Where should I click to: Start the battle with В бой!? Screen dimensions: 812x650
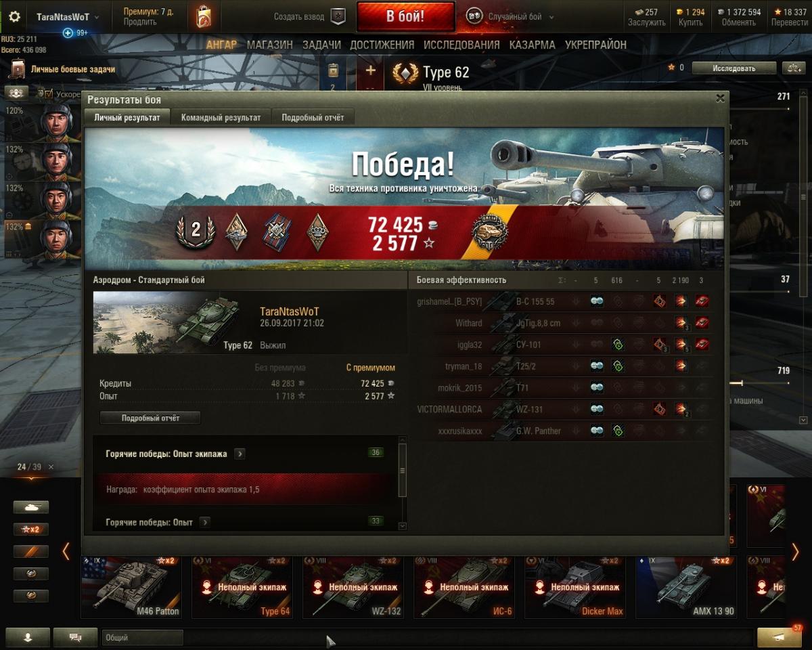pyautogui.click(x=405, y=17)
